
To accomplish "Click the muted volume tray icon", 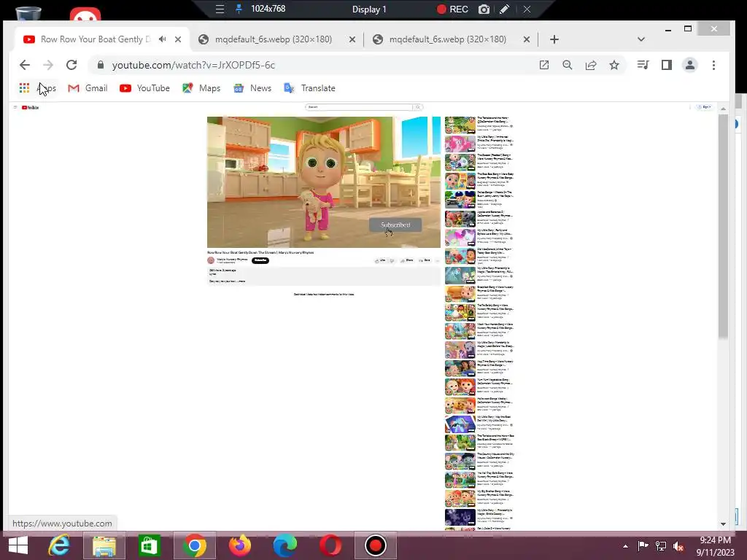I will tap(678, 546).
